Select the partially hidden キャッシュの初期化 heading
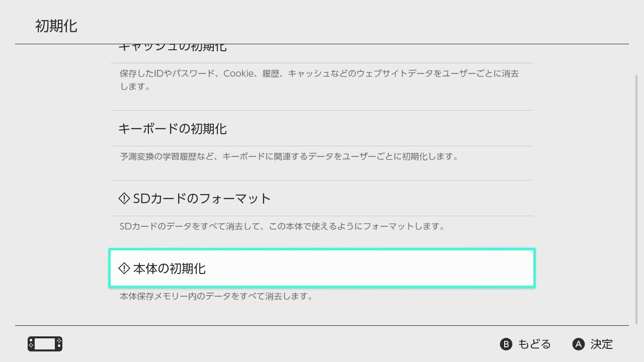Viewport: 644px width, 362px height. (x=173, y=48)
